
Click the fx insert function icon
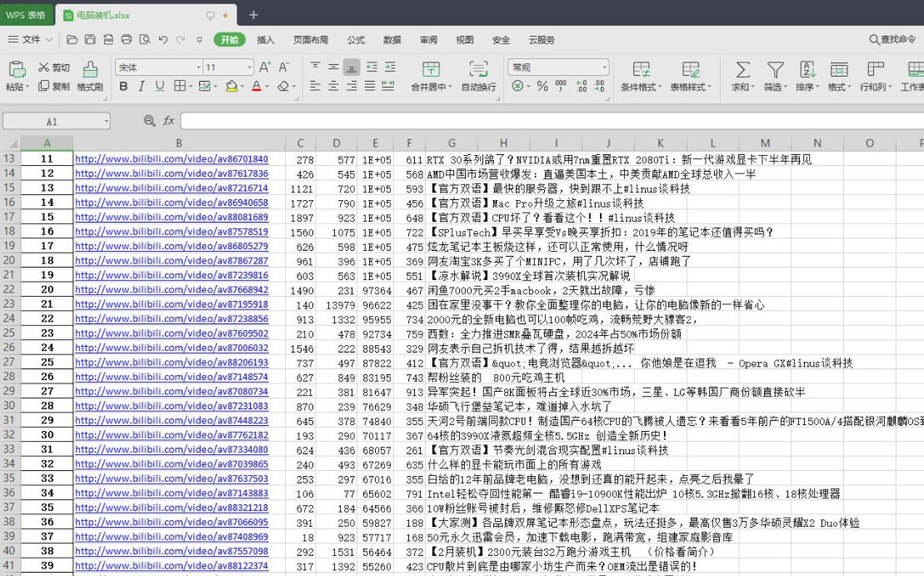168,120
